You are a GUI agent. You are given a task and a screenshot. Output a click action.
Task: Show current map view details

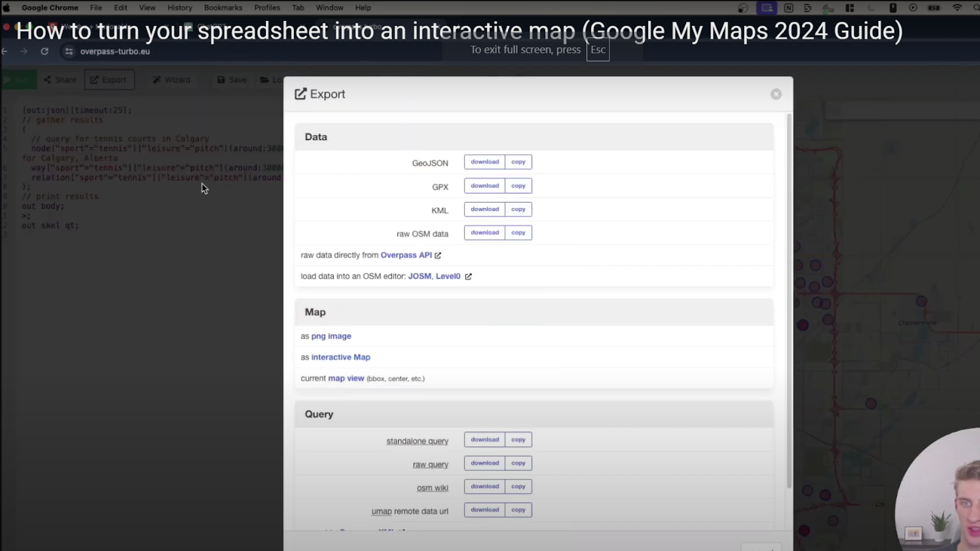[x=346, y=378]
